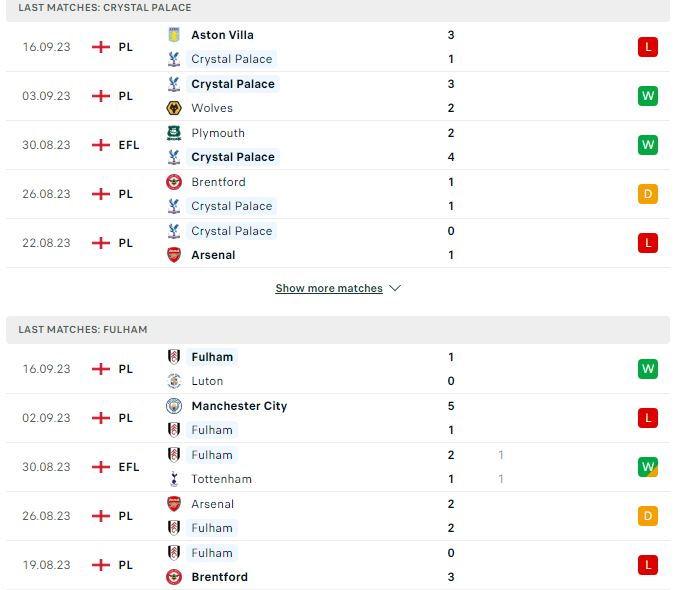Click the Tottenham crest icon
The image size is (680, 590).
pyautogui.click(x=174, y=479)
